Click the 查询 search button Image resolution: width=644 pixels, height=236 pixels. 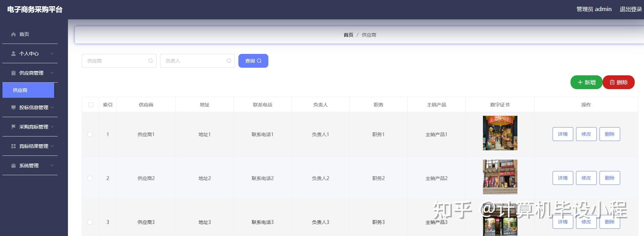(253, 61)
